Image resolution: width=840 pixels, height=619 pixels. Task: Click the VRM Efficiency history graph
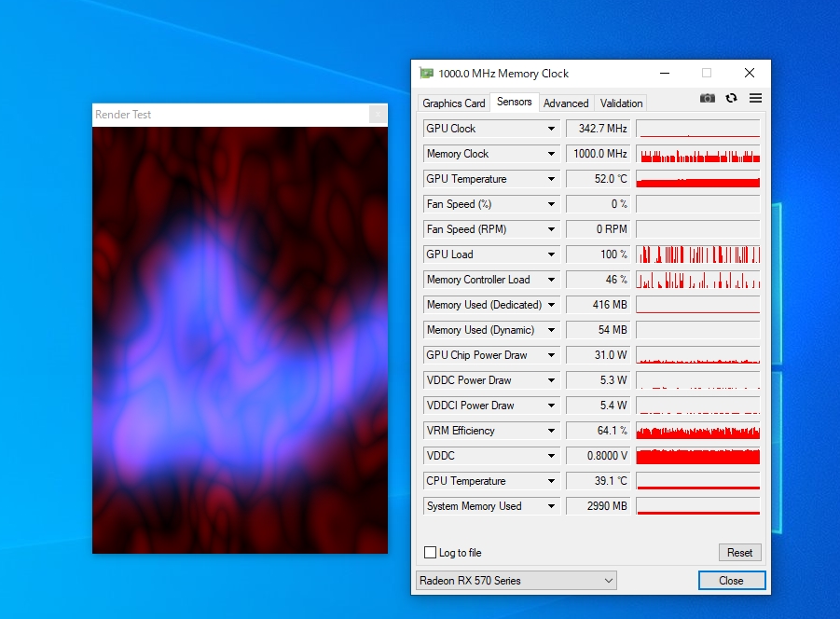698,431
